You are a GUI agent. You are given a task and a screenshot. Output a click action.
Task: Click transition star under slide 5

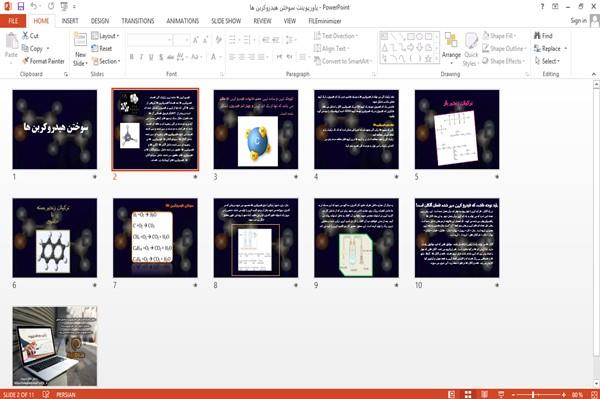(x=497, y=177)
